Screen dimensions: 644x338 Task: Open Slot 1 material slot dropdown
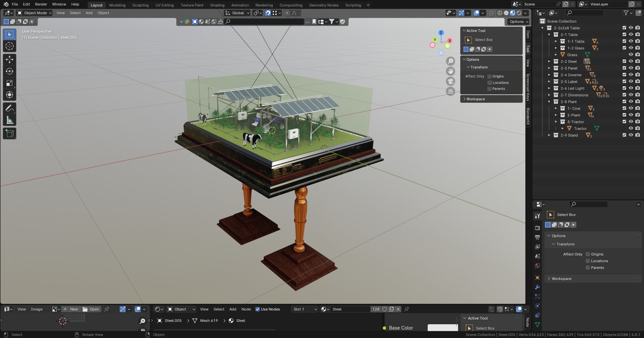[x=305, y=309]
